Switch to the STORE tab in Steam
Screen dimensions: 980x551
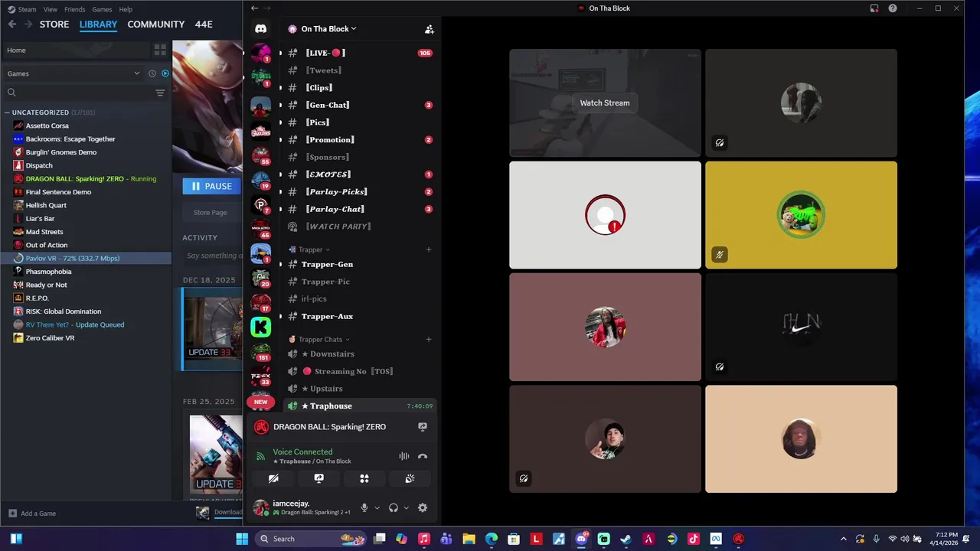[54, 24]
